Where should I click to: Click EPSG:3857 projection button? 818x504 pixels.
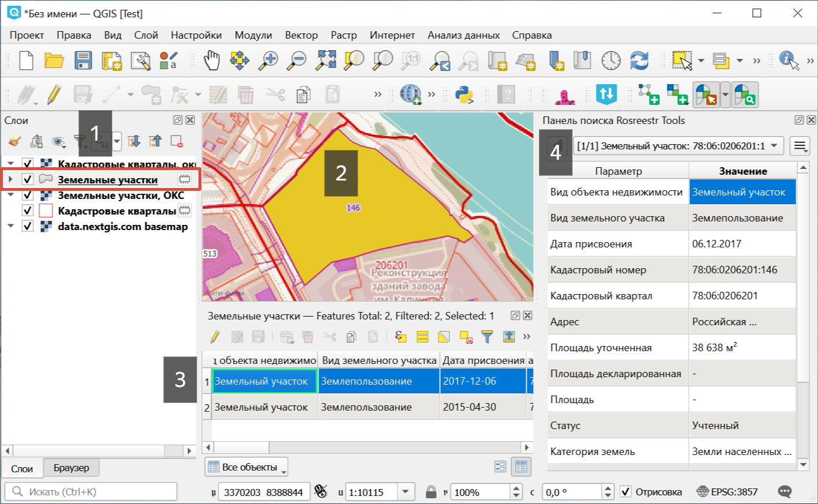(x=727, y=492)
